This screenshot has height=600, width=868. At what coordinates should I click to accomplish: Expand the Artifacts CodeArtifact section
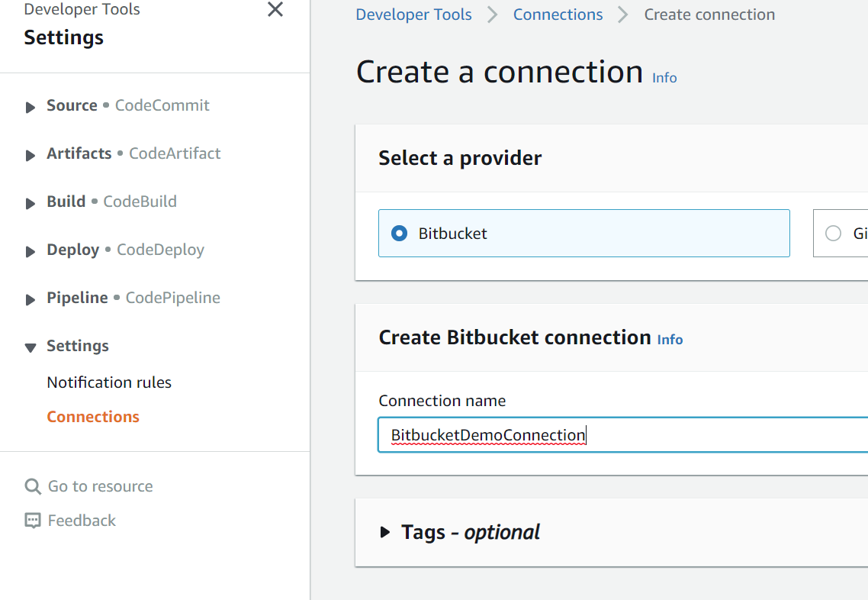pos(31,155)
